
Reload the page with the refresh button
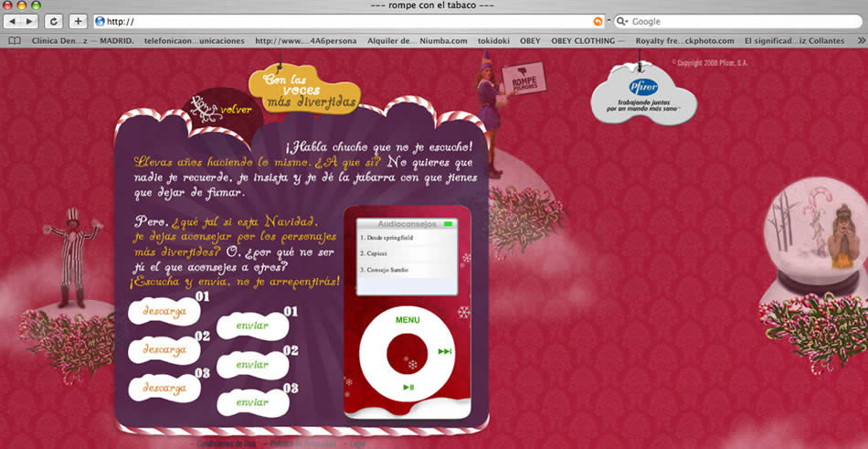coord(53,22)
